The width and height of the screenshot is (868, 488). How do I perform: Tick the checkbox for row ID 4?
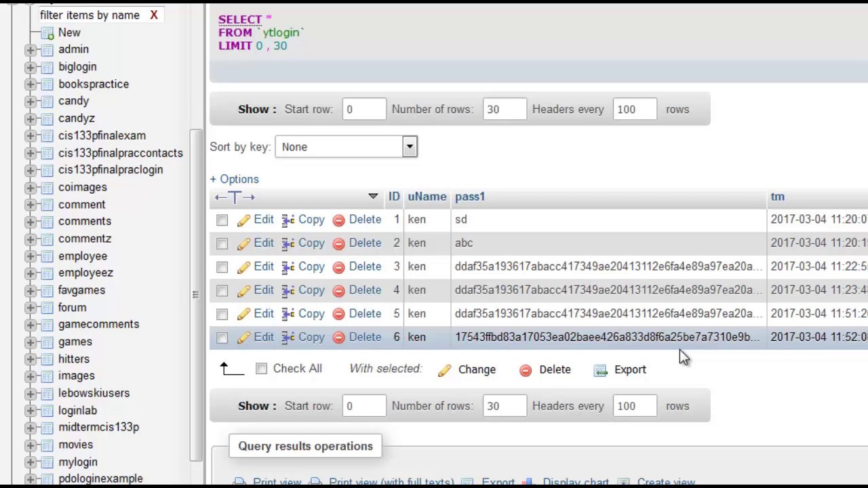pos(222,291)
